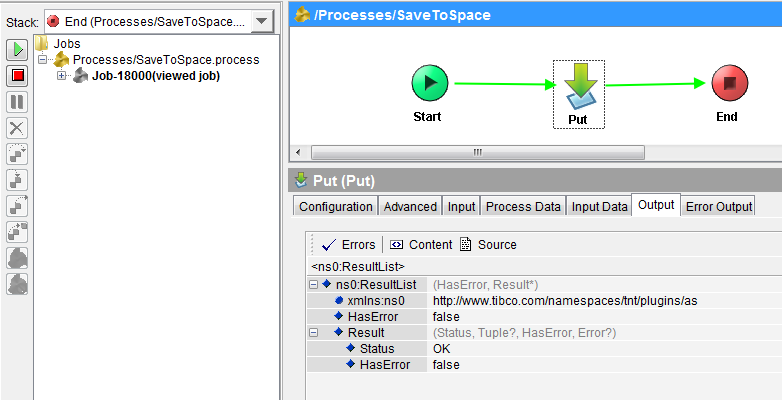Open the Stack dropdown arrow

pyautogui.click(x=262, y=21)
